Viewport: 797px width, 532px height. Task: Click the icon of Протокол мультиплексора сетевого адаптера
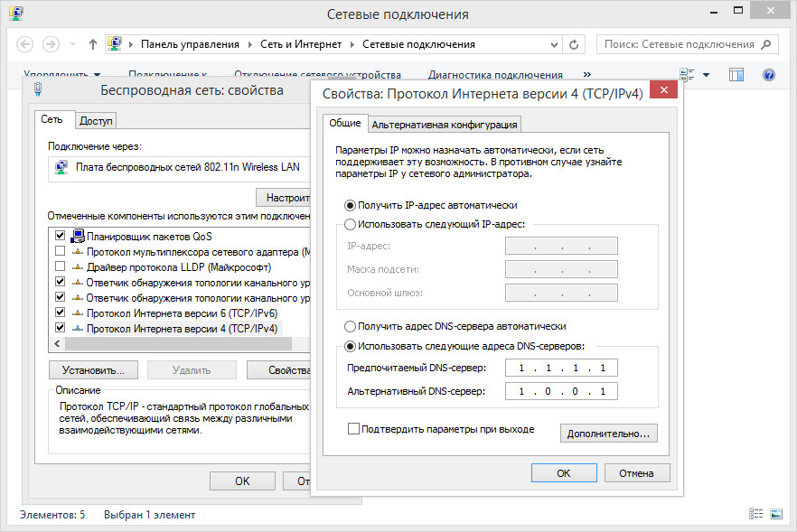(78, 251)
